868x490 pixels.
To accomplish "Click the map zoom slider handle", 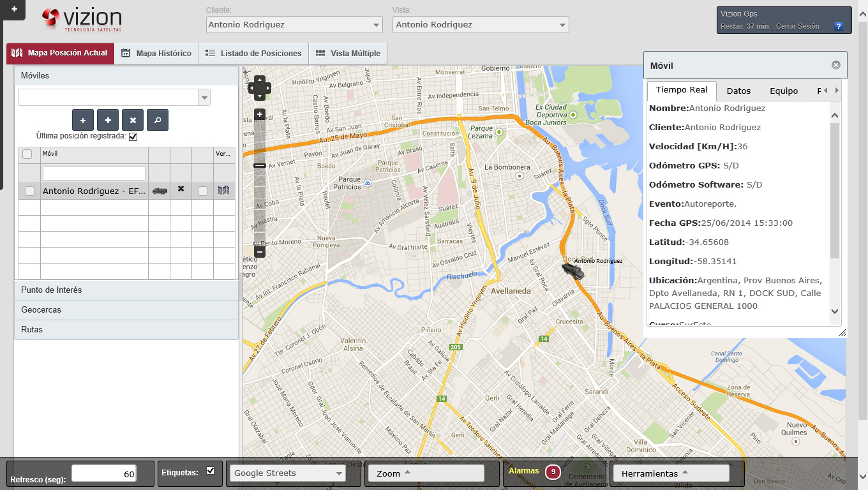I will click(260, 166).
